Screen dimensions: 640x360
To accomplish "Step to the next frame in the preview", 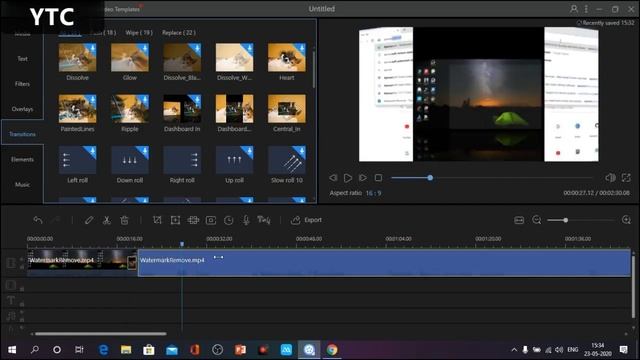I will [x=362, y=178].
